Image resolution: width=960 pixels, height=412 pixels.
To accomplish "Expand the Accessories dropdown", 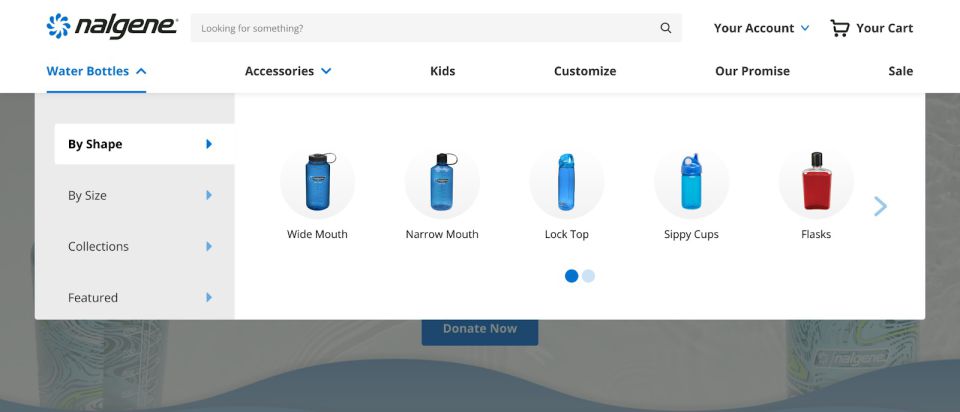I will pos(288,71).
